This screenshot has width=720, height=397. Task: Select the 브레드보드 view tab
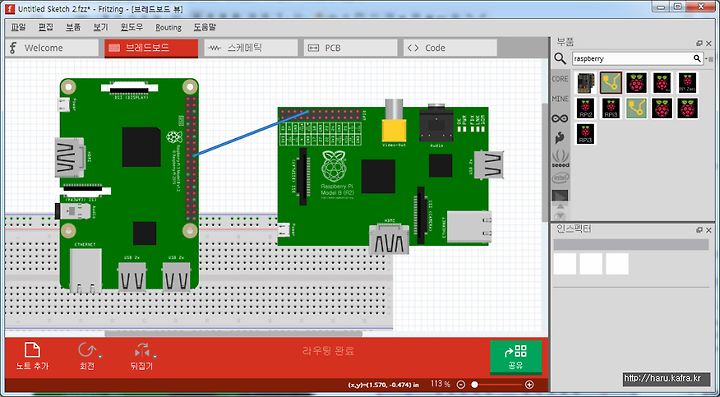tap(151, 48)
